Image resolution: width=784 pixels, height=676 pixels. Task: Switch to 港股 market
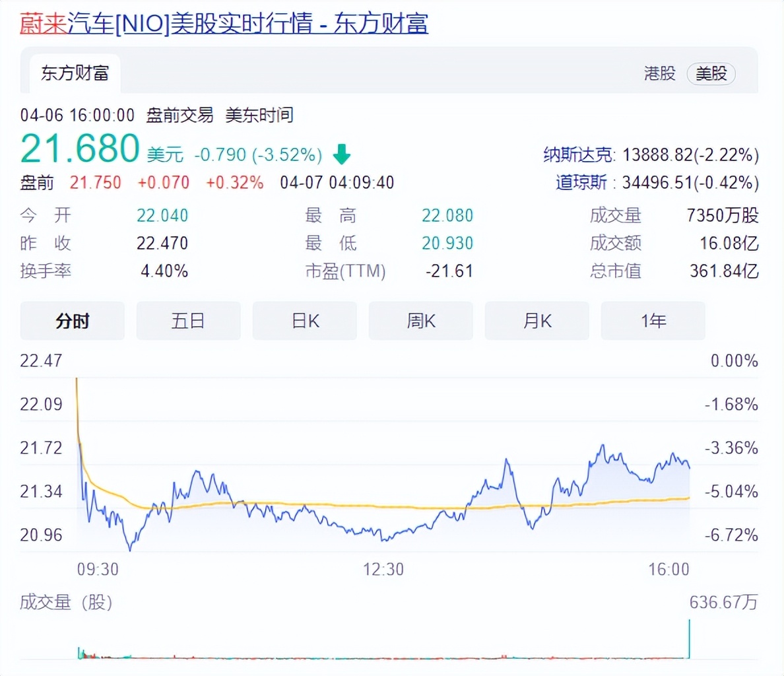click(659, 73)
